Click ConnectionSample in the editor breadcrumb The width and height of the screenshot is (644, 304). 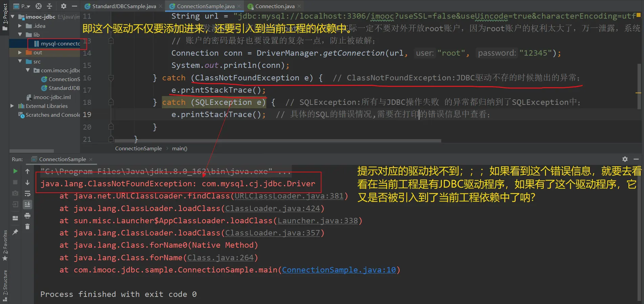[x=138, y=148]
